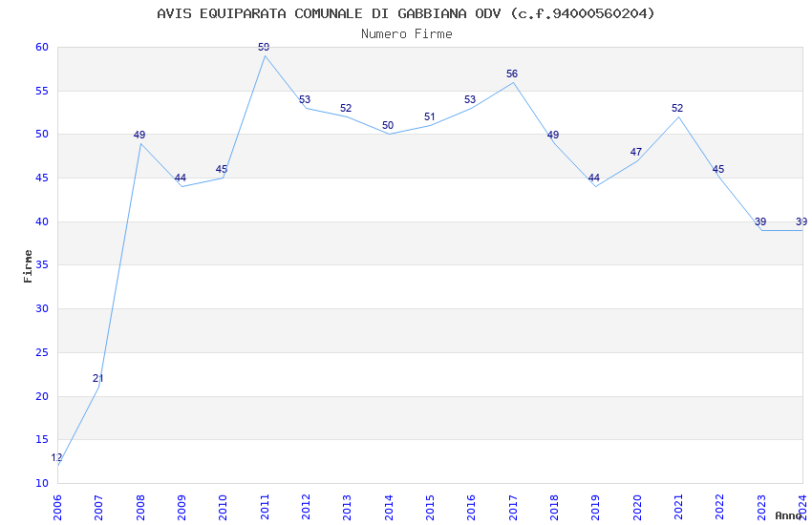The height and width of the screenshot is (525, 812).
Task: Select the 2022 year label on x-axis
Action: point(720,508)
